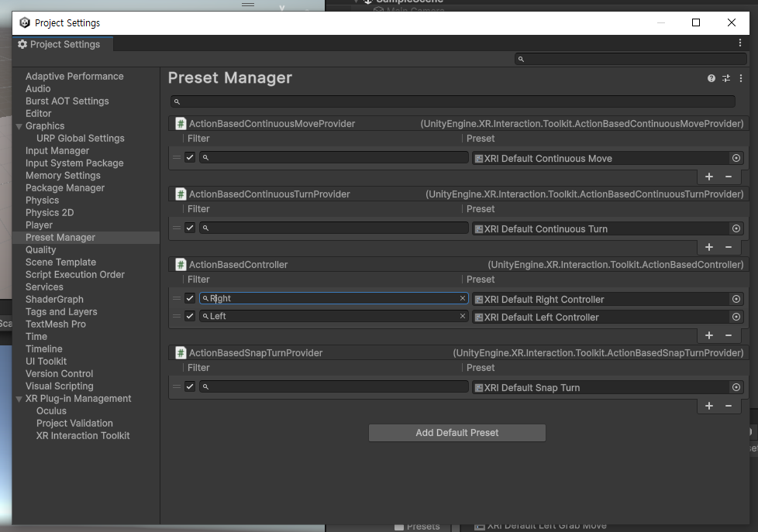Open Audio settings category
This screenshot has height=532, width=758.
point(38,89)
